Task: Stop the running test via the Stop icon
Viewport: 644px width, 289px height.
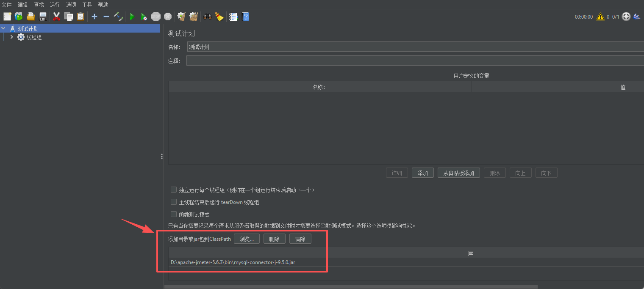Action: 155,17
